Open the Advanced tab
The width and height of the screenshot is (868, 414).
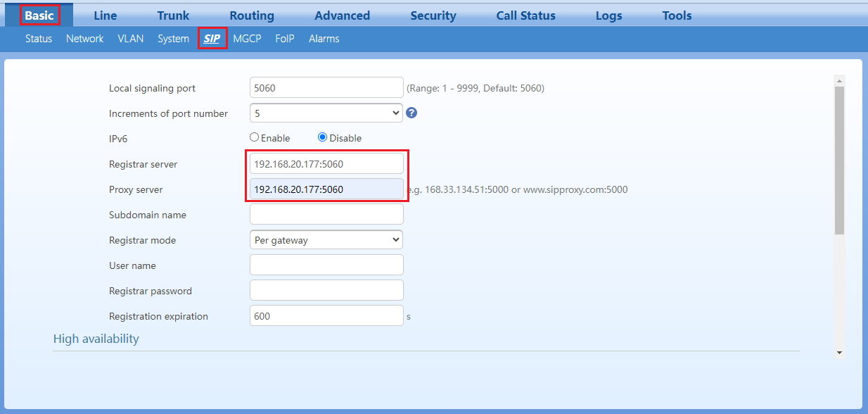[342, 15]
